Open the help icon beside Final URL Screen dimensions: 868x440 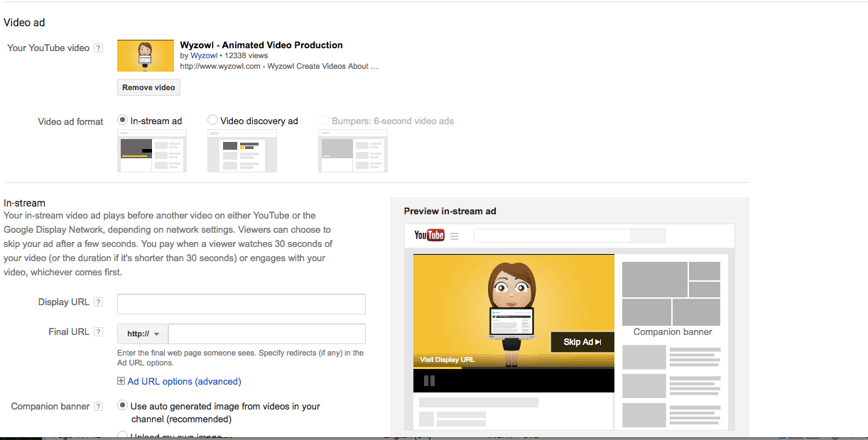[98, 332]
